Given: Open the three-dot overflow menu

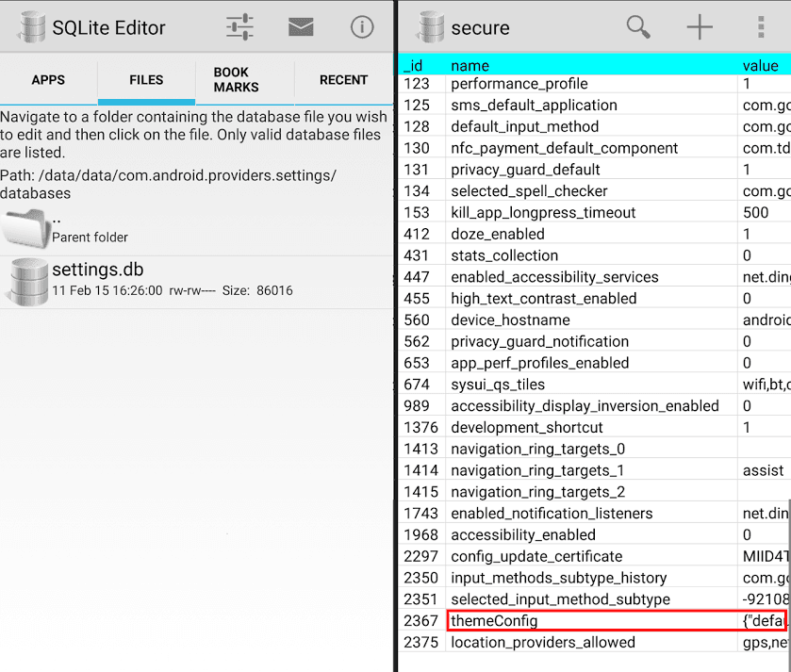Looking at the screenshot, I should tap(761, 27).
